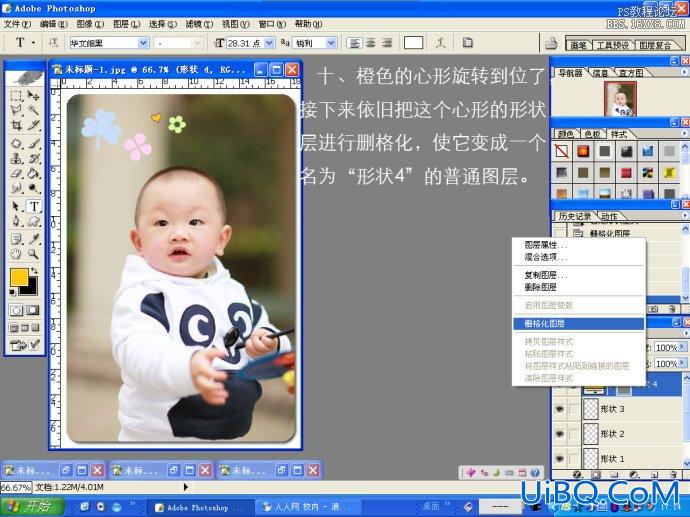Toggle link box of 形状 3 layer
Image resolution: width=690 pixels, height=517 pixels.
574,409
